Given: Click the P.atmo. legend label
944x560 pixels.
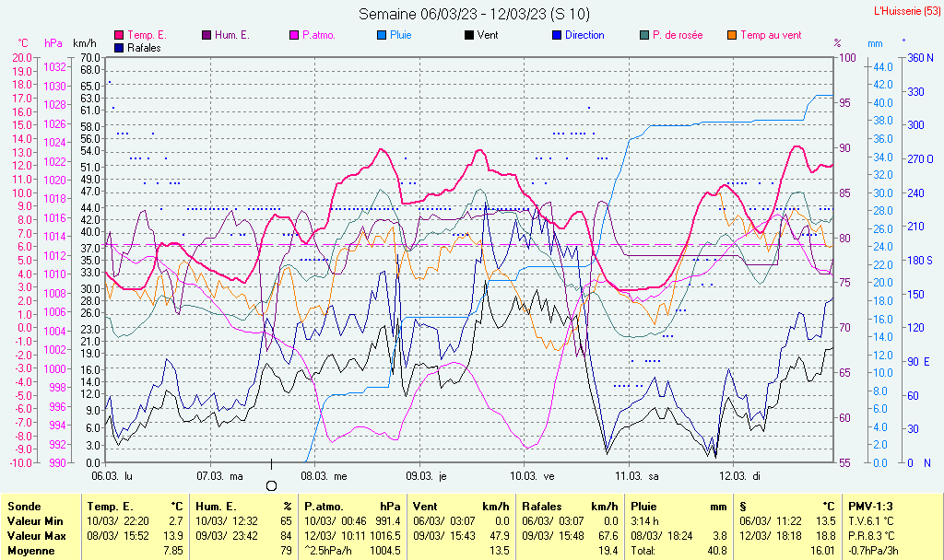Looking at the screenshot, I should [x=318, y=36].
